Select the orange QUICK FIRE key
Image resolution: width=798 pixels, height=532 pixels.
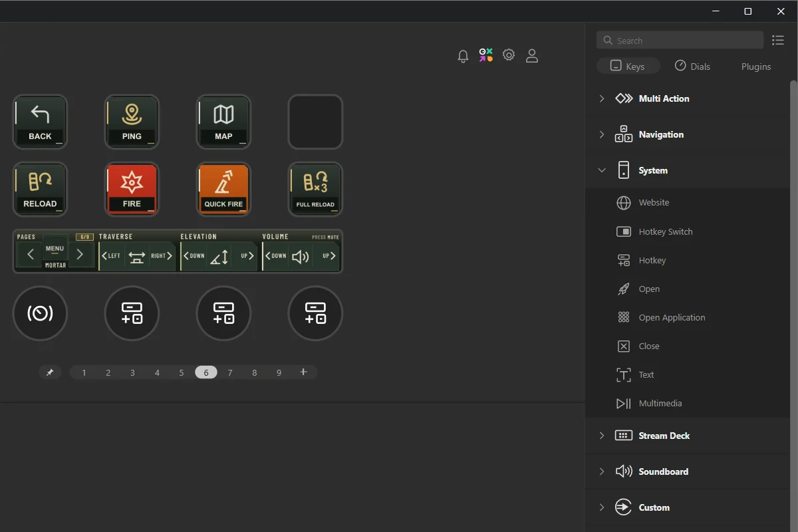[x=223, y=190]
